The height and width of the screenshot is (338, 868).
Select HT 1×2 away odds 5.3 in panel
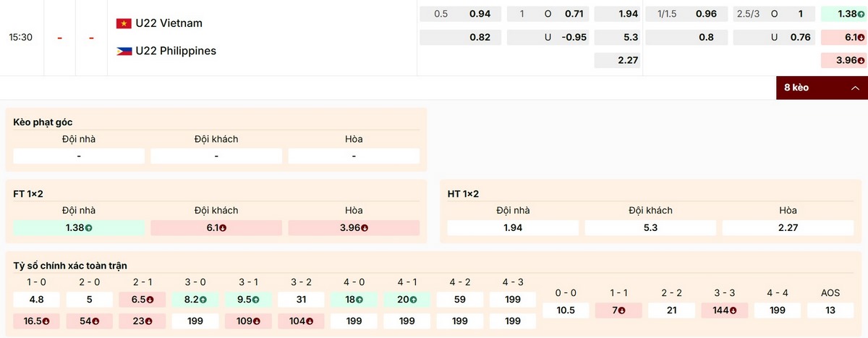click(x=650, y=228)
